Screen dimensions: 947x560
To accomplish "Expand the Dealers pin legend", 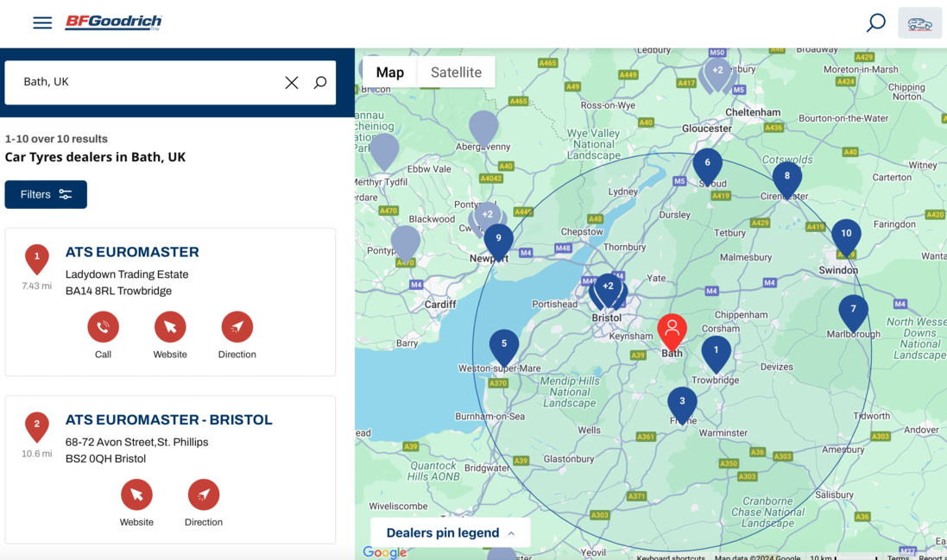I will tap(451, 533).
